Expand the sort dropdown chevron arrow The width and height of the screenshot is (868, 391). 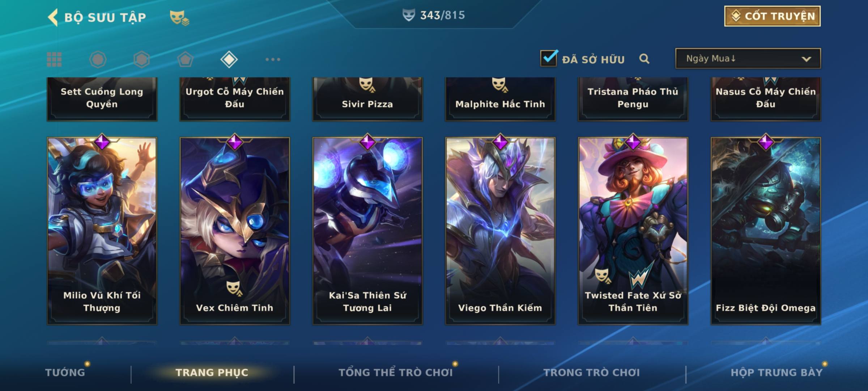pyautogui.click(x=806, y=59)
